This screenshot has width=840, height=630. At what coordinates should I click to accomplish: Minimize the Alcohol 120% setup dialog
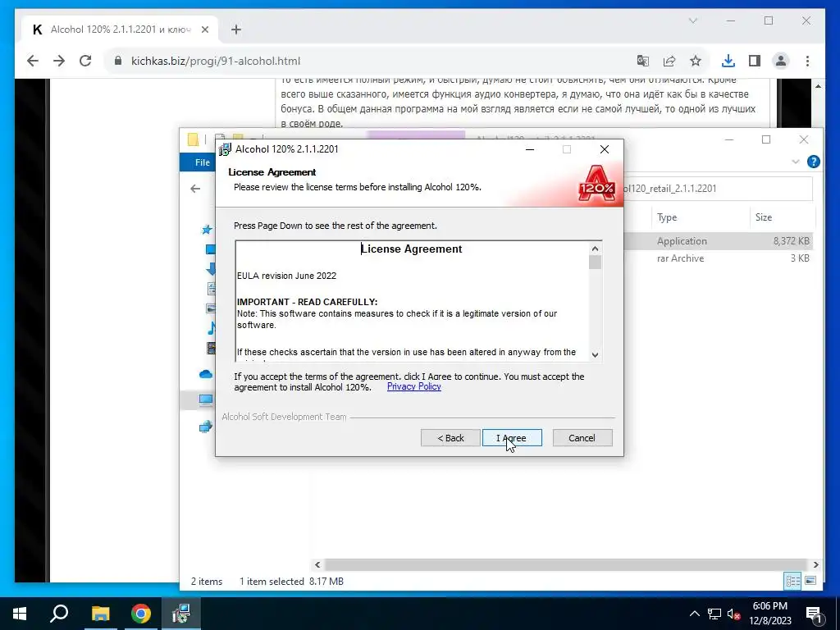[530, 149]
